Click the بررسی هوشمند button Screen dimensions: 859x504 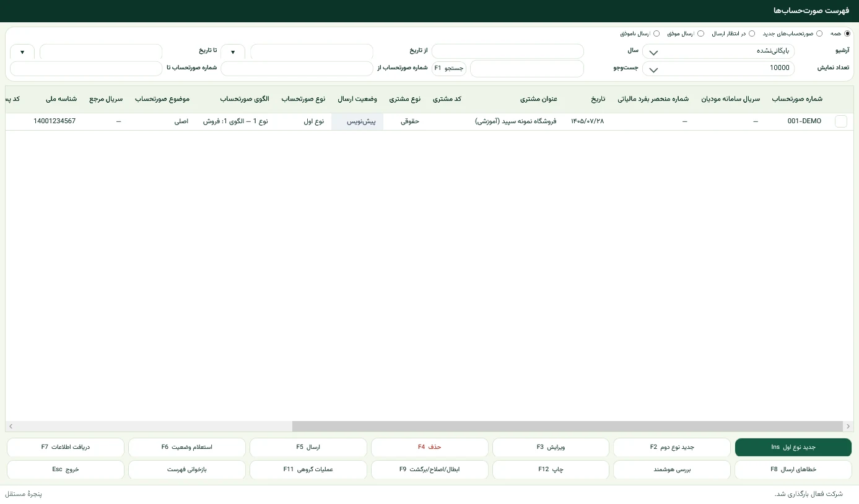click(x=672, y=469)
